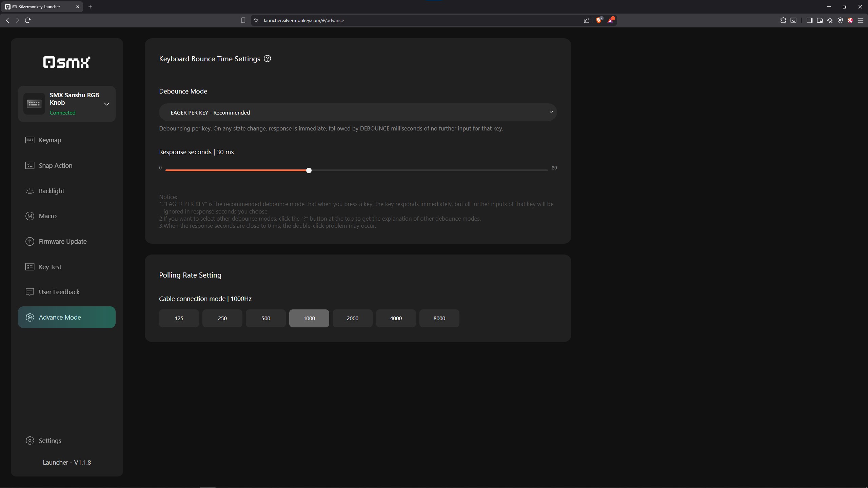
Task: Select the 8000 Hz polling rate
Action: pos(439,318)
